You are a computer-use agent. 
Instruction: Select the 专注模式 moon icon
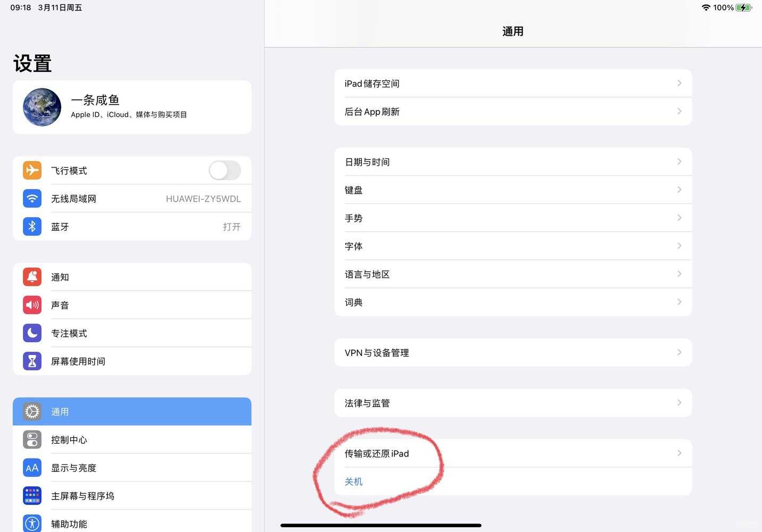[x=32, y=333]
